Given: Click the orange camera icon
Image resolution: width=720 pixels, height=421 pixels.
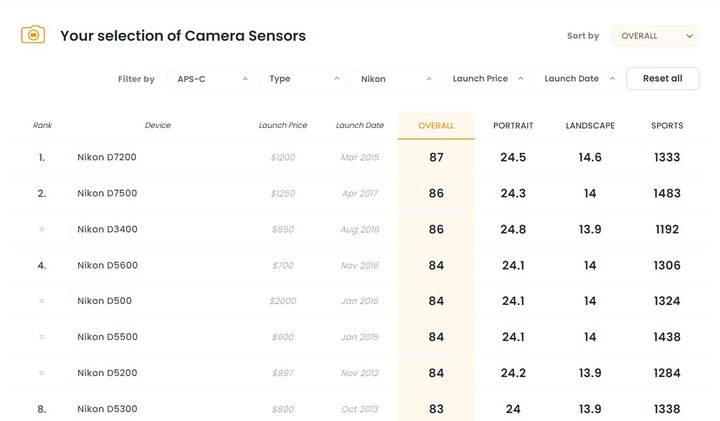Looking at the screenshot, I should click(33, 35).
